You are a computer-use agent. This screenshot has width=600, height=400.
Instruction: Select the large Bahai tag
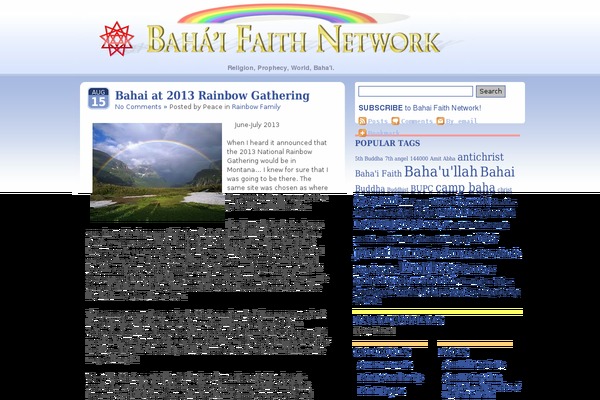[x=497, y=172]
